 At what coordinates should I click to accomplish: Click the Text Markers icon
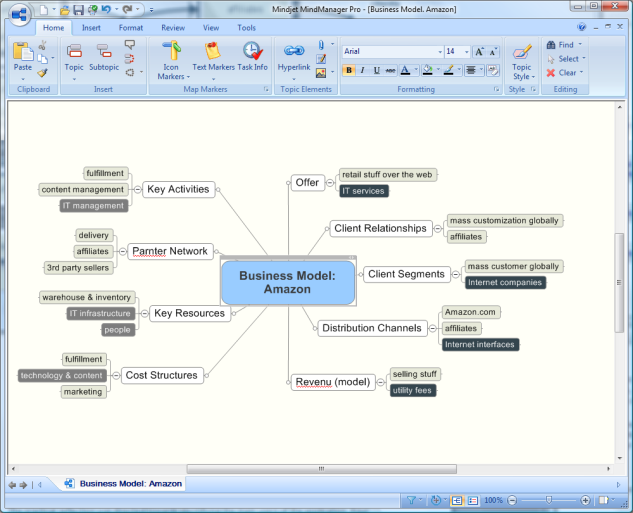pyautogui.click(x=212, y=55)
